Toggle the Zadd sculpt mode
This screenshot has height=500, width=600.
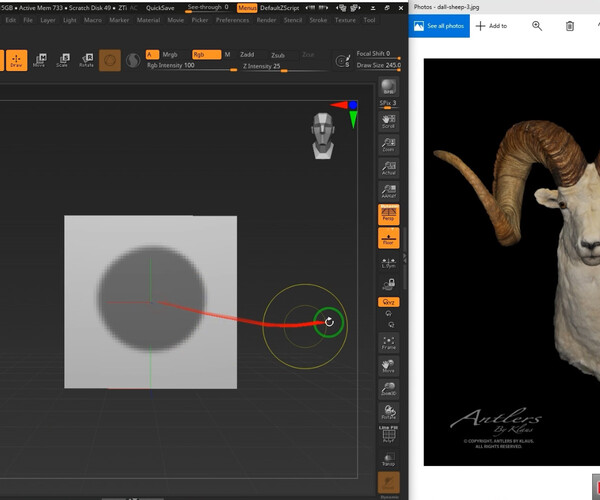[247, 55]
